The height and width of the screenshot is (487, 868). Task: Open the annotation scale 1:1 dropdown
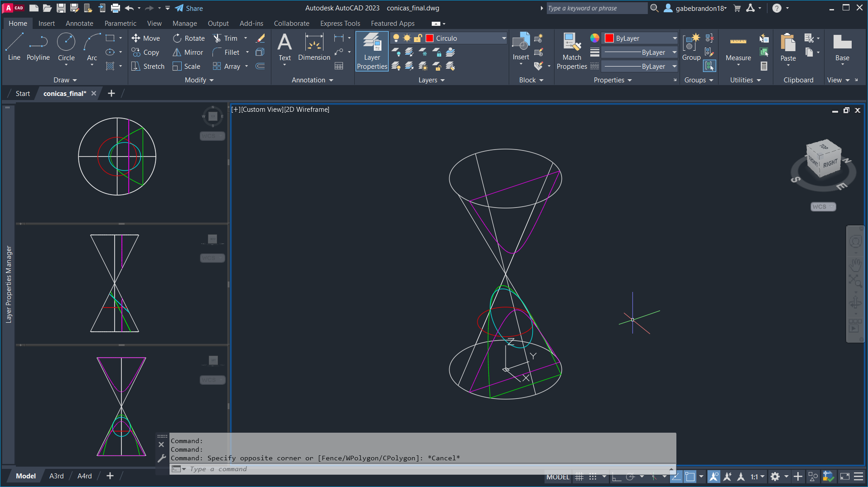coord(757,477)
